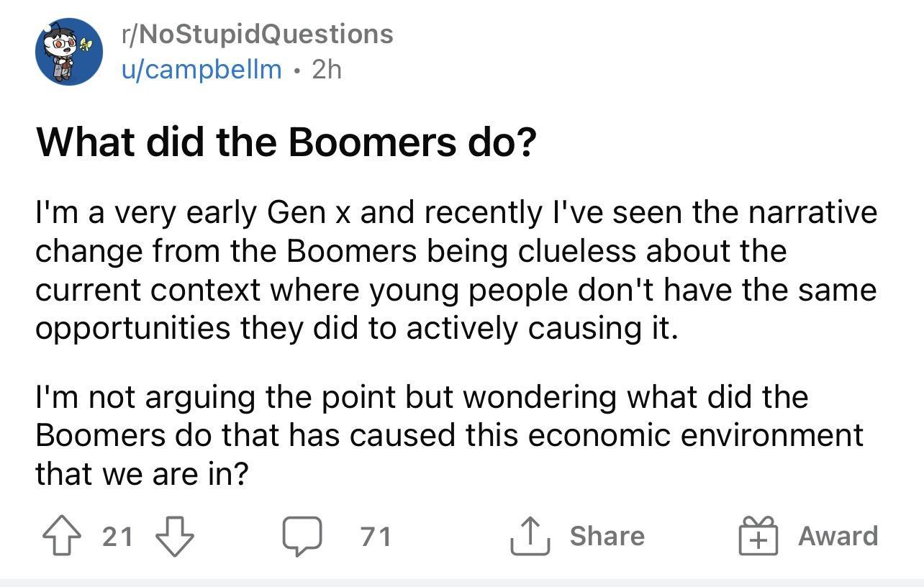Click the Share arrow icon
This screenshot has width=924, height=587.
click(530, 535)
